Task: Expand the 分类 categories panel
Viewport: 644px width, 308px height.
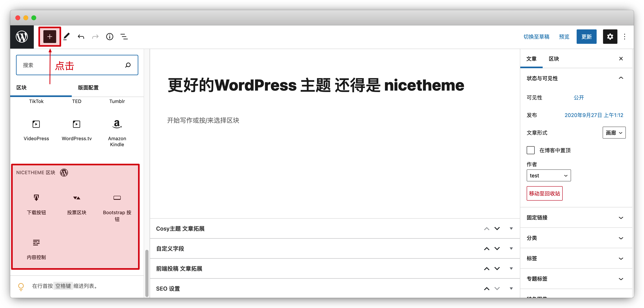Action: pos(576,238)
